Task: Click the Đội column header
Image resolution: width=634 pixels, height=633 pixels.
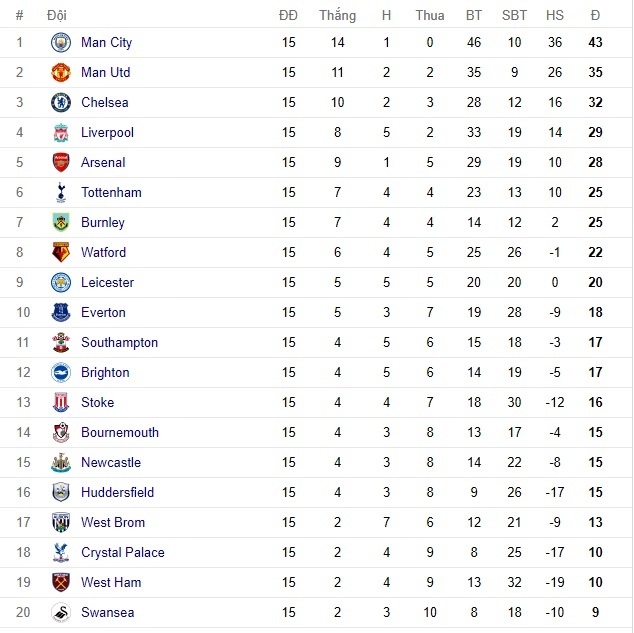Action: [x=57, y=15]
